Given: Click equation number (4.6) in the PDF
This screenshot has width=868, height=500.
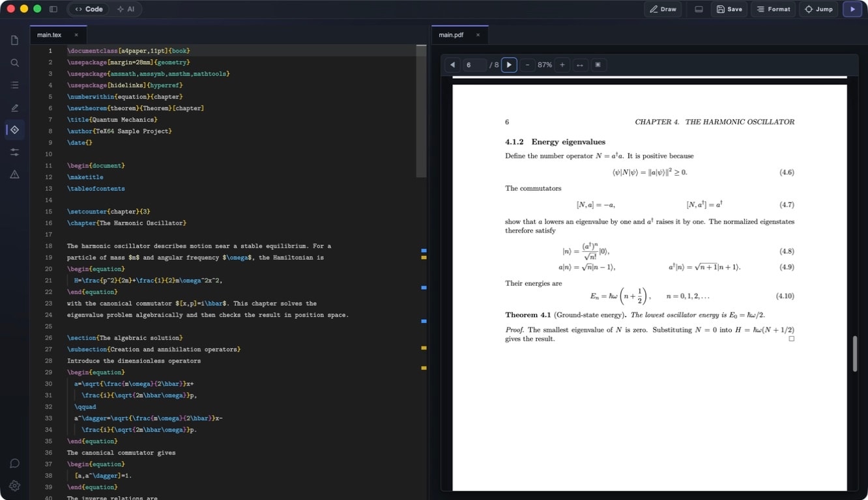Looking at the screenshot, I should (787, 173).
